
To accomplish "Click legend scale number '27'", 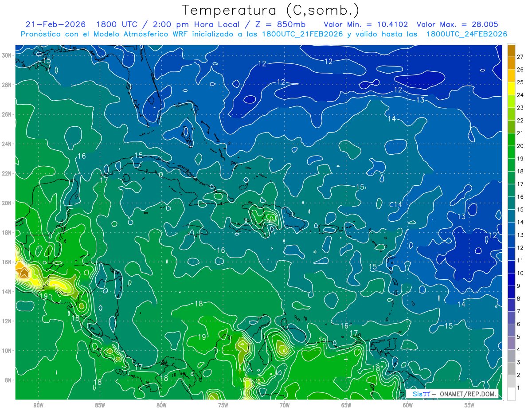I will click(520, 57).
